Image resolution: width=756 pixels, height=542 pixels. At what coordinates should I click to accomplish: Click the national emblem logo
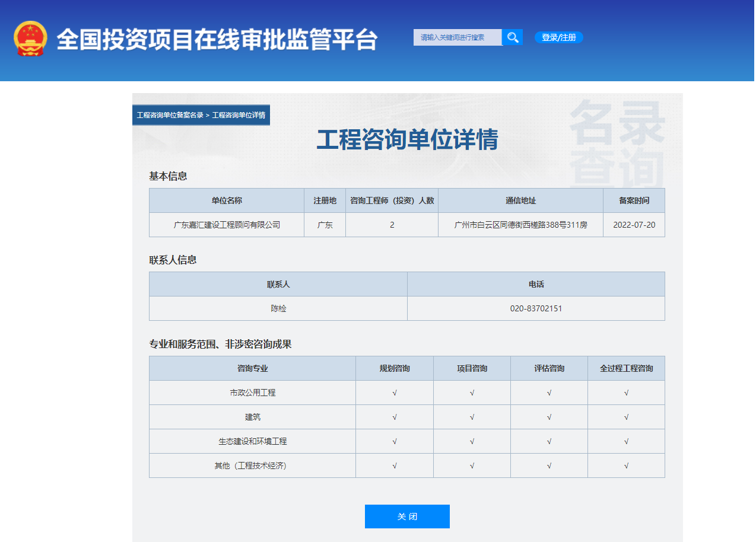30,39
